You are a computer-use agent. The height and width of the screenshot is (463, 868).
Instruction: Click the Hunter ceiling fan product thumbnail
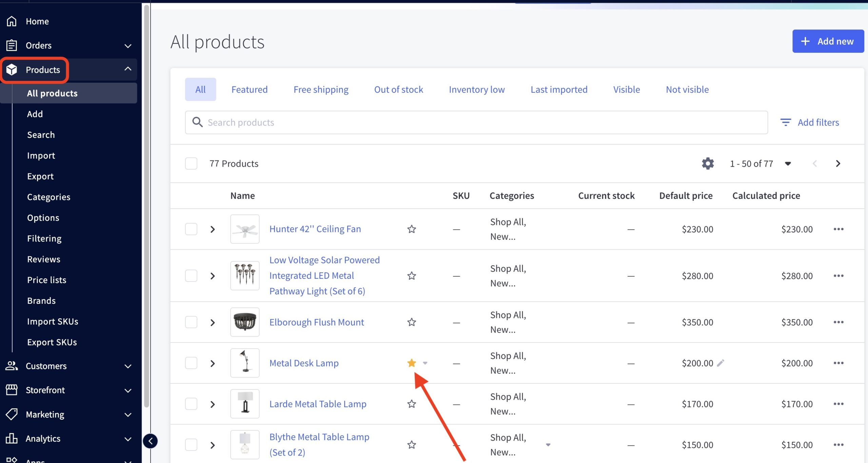point(244,229)
